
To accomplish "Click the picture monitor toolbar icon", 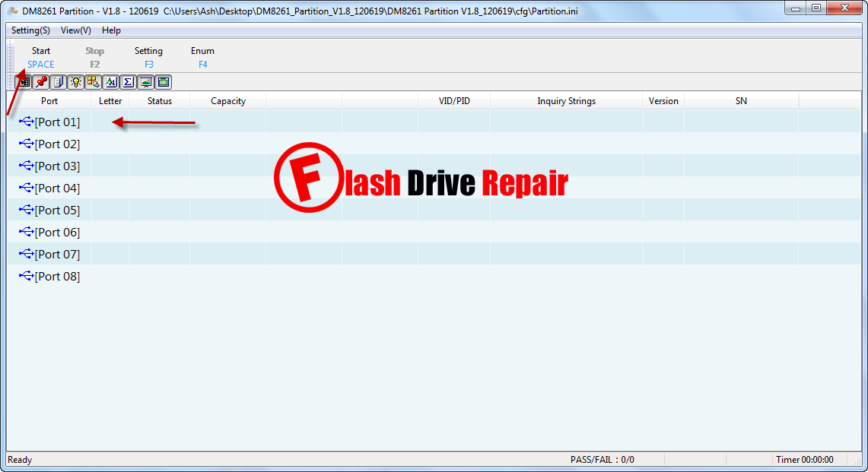I will (x=145, y=82).
